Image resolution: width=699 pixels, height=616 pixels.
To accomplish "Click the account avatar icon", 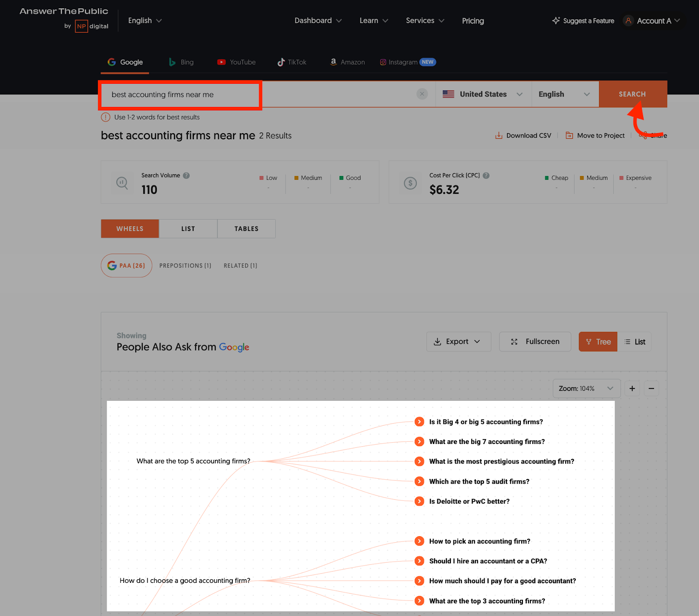I will pos(628,21).
